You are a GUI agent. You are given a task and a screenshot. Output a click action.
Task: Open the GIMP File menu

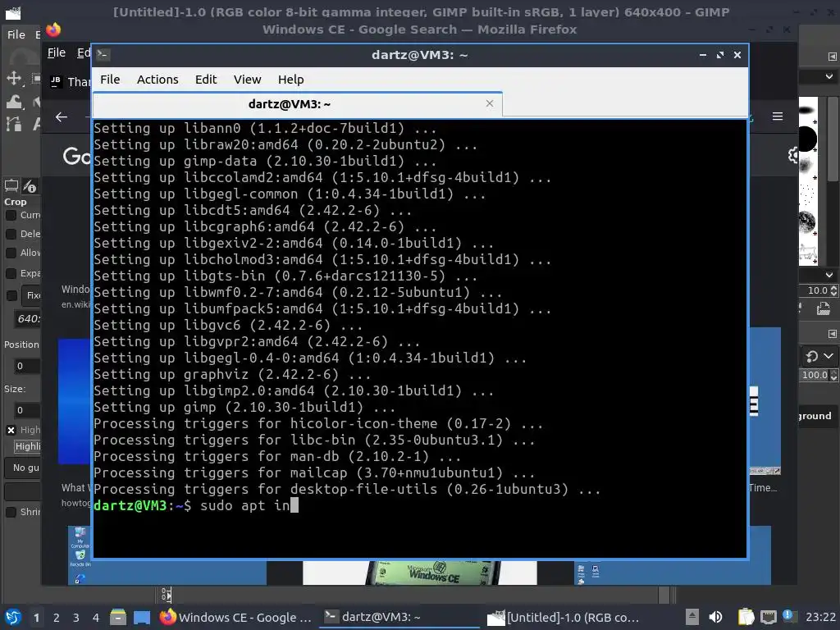coord(16,34)
